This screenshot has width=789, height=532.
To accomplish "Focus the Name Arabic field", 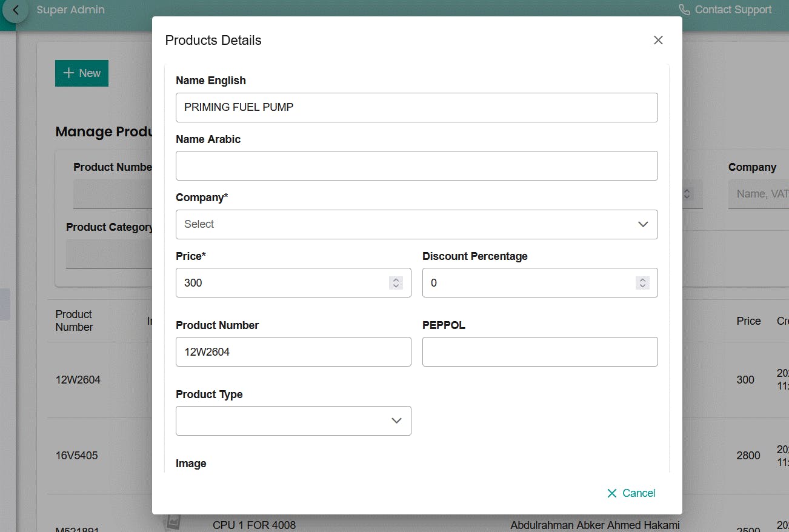I will coord(416,165).
